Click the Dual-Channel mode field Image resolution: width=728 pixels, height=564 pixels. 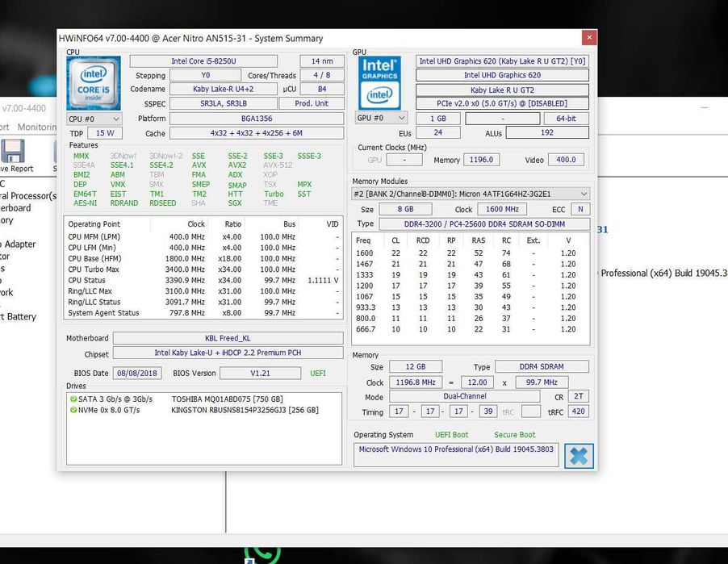click(x=464, y=396)
